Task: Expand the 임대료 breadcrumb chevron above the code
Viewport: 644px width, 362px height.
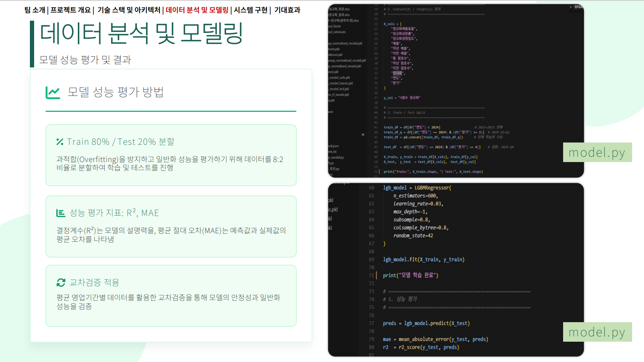Action: click(571, 7)
